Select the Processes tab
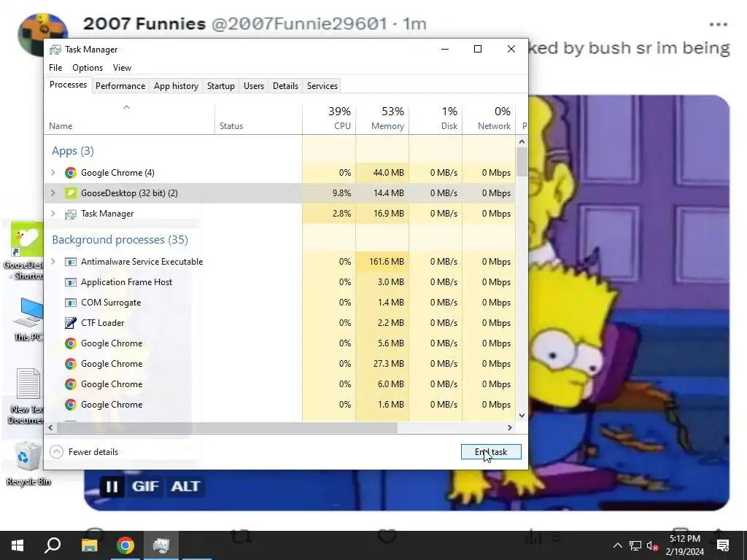 pos(68,85)
